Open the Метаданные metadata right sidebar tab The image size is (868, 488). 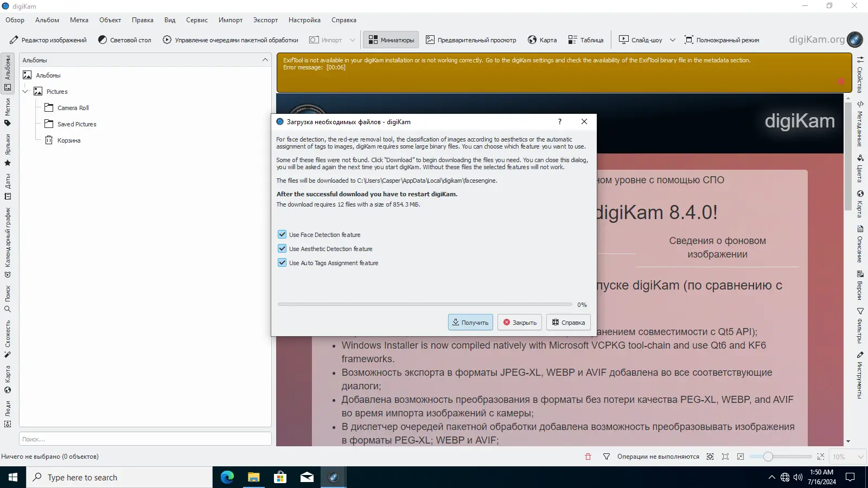click(860, 123)
